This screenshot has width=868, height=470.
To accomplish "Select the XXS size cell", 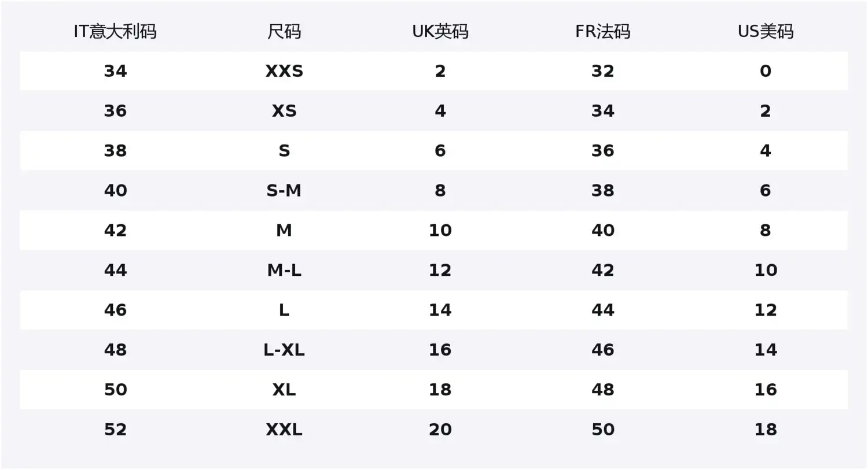I will pos(284,71).
